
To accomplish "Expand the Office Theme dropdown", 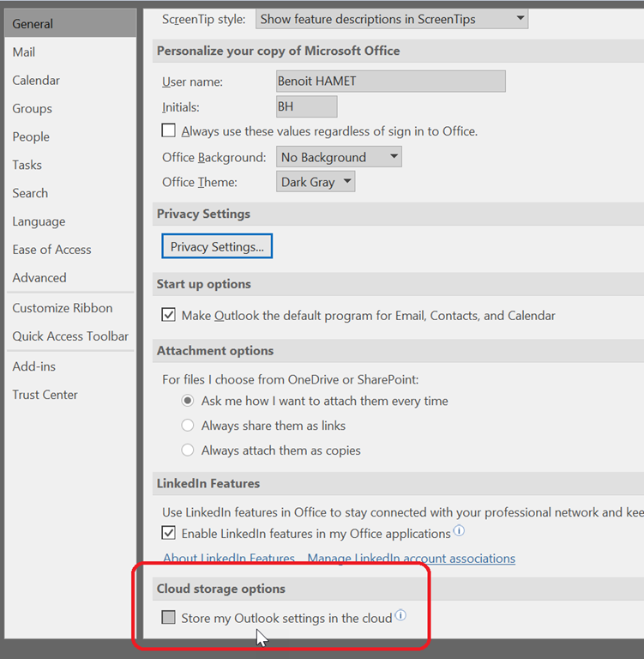I will [x=315, y=182].
